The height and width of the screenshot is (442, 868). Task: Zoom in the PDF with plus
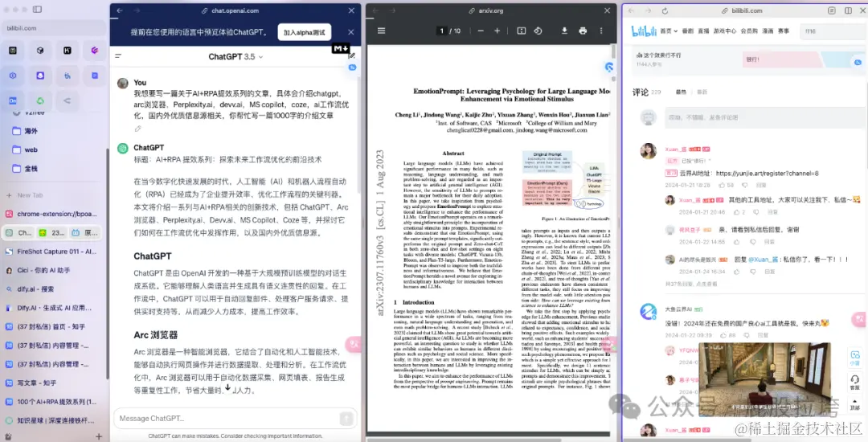pos(497,31)
